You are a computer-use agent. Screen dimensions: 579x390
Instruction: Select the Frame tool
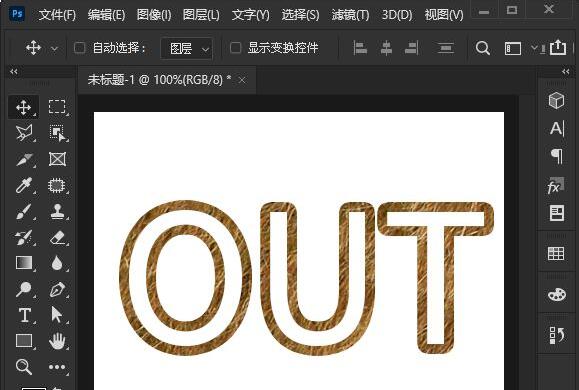[x=57, y=159]
